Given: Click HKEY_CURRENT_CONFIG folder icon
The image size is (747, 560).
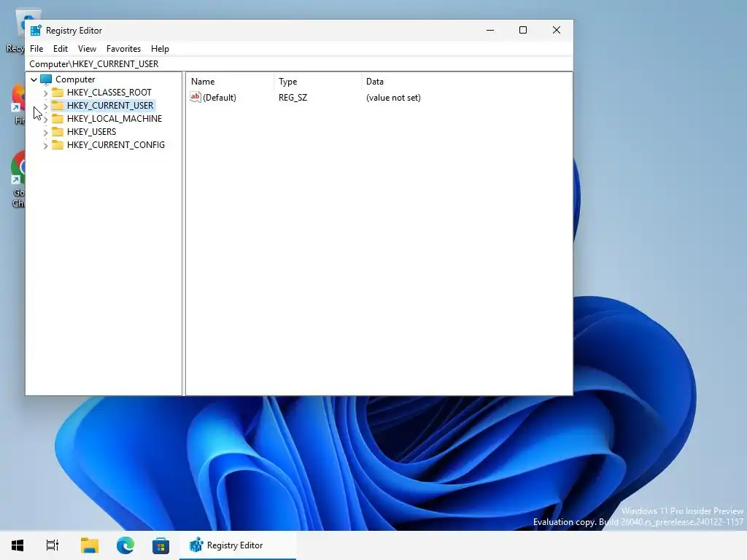Looking at the screenshot, I should tap(58, 145).
